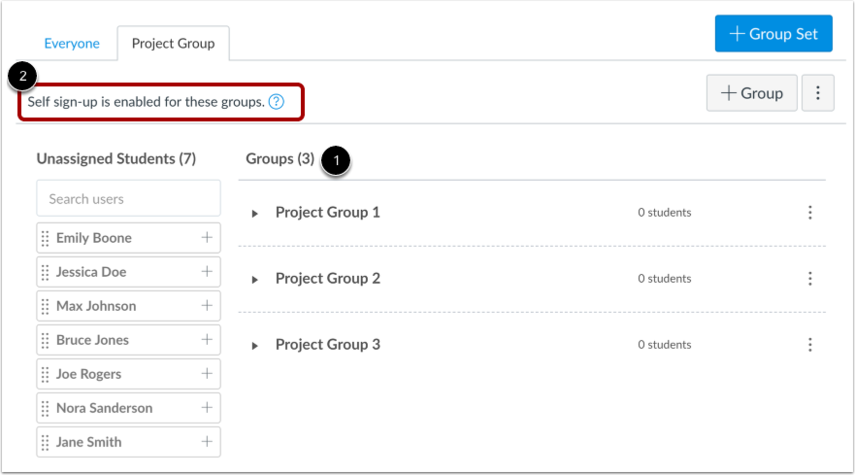Expand Project Group 2 details
Viewport: 855px width, 475px height.
[255, 279]
